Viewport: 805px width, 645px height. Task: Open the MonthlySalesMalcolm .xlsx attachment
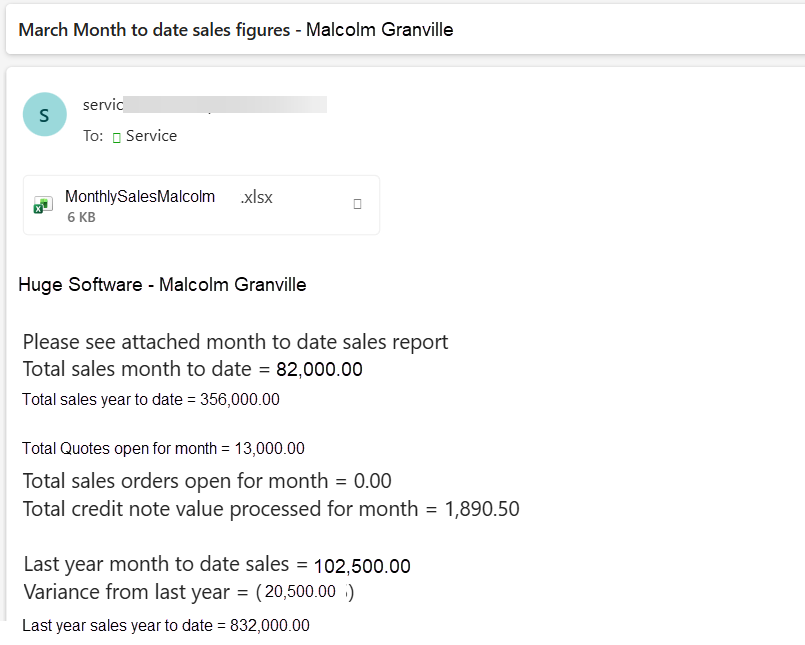(201, 205)
